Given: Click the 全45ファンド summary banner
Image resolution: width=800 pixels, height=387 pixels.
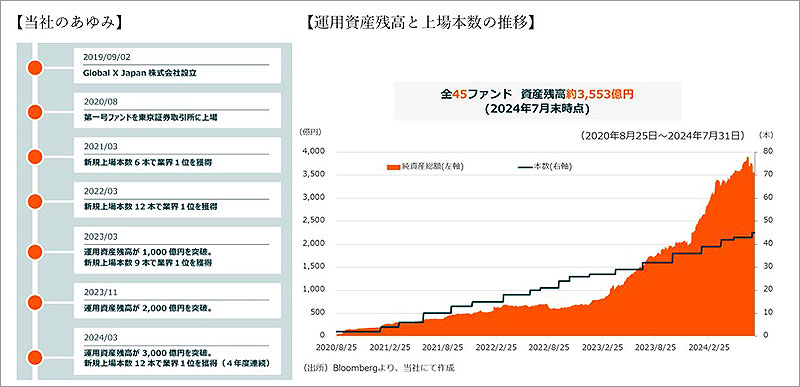Looking at the screenshot, I should (538, 101).
